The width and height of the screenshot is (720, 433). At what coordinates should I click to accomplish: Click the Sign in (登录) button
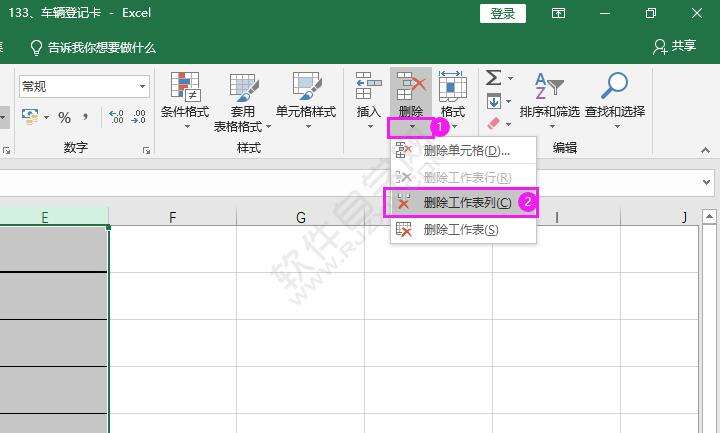click(503, 14)
